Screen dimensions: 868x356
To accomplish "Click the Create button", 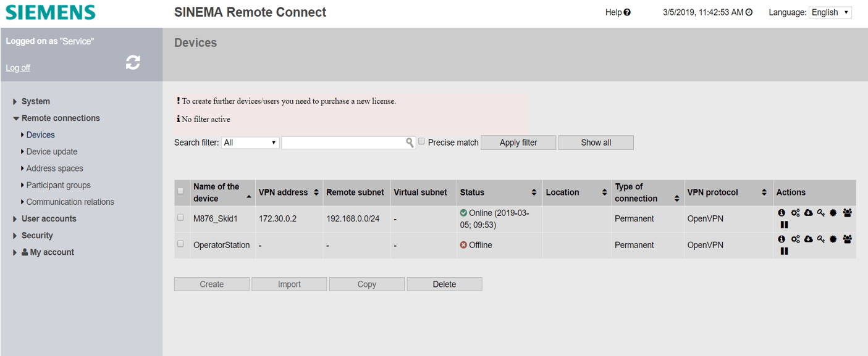I will pyautogui.click(x=212, y=284).
